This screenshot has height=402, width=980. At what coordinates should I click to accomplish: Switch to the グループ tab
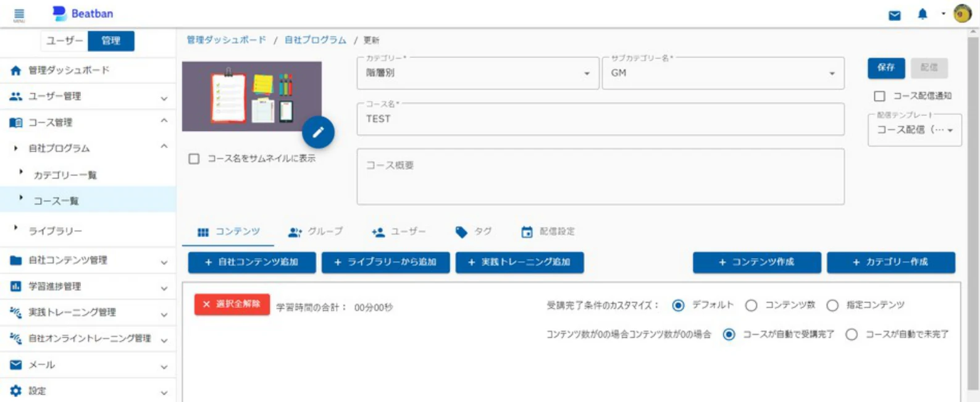pyautogui.click(x=316, y=232)
